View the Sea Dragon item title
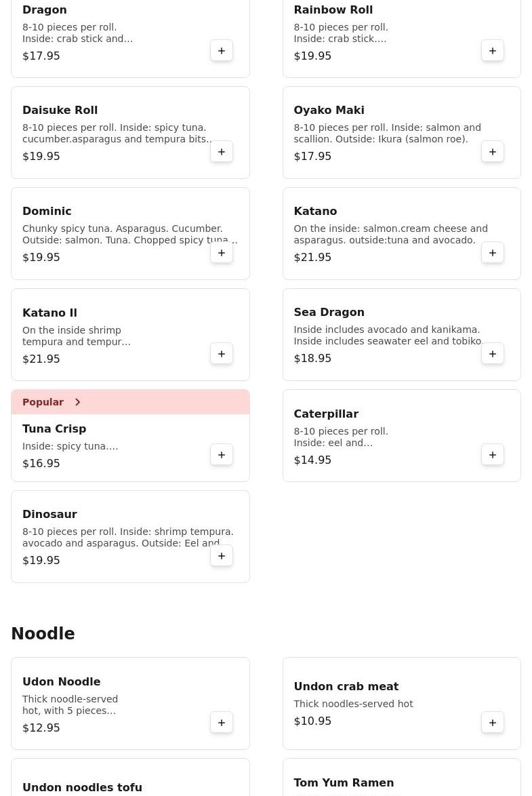The width and height of the screenshot is (532, 796). (329, 313)
